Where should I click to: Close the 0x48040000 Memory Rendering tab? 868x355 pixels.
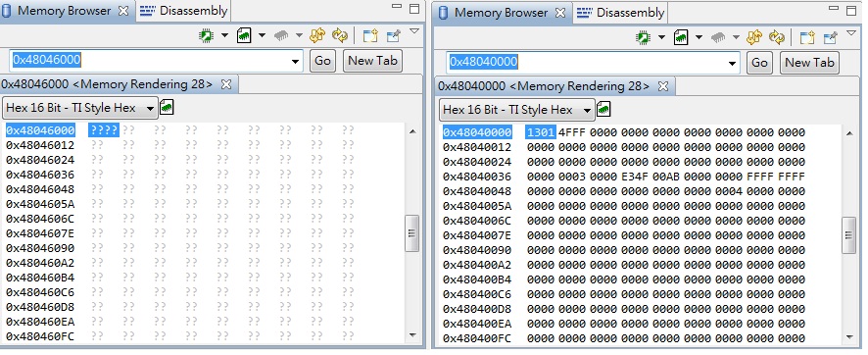663,86
